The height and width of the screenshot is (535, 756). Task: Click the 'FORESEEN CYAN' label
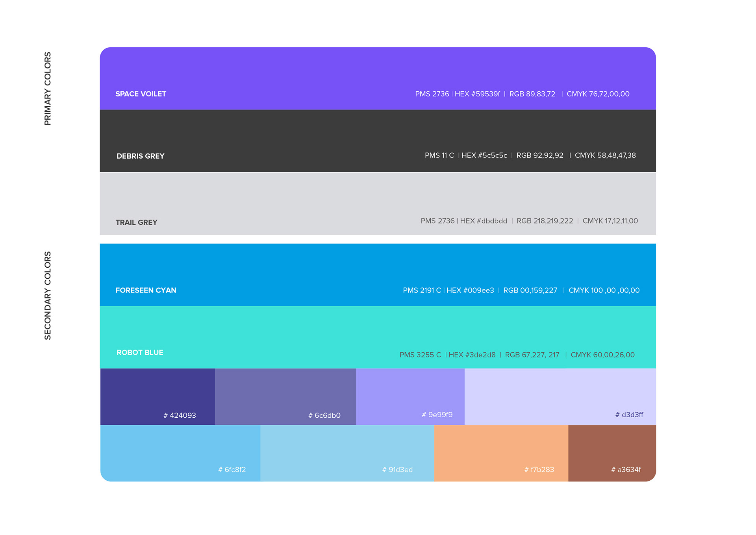(146, 291)
